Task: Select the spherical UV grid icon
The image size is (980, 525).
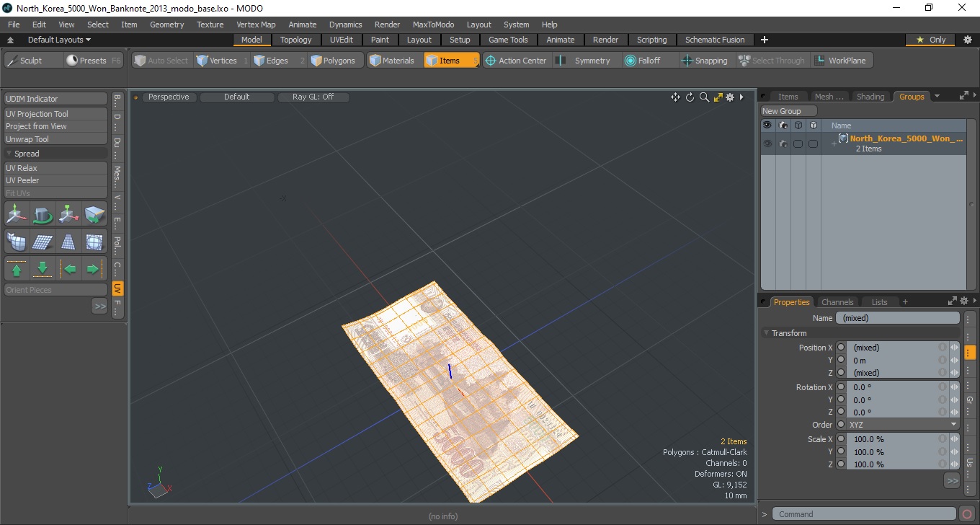Action: (94, 242)
